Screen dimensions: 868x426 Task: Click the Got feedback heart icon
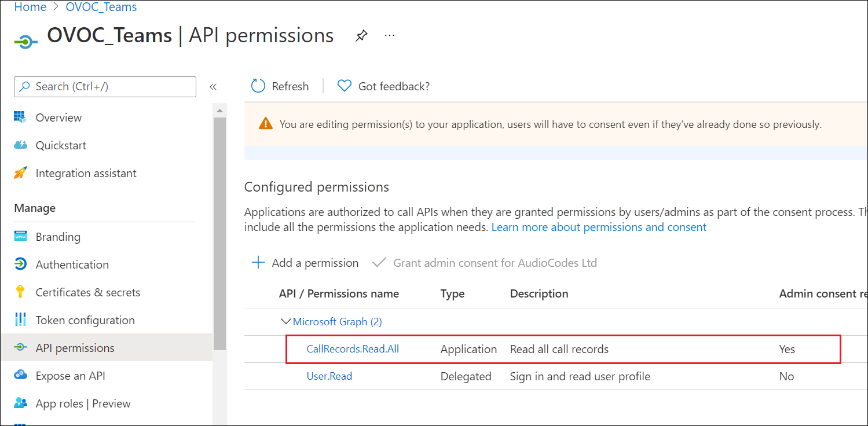click(345, 86)
